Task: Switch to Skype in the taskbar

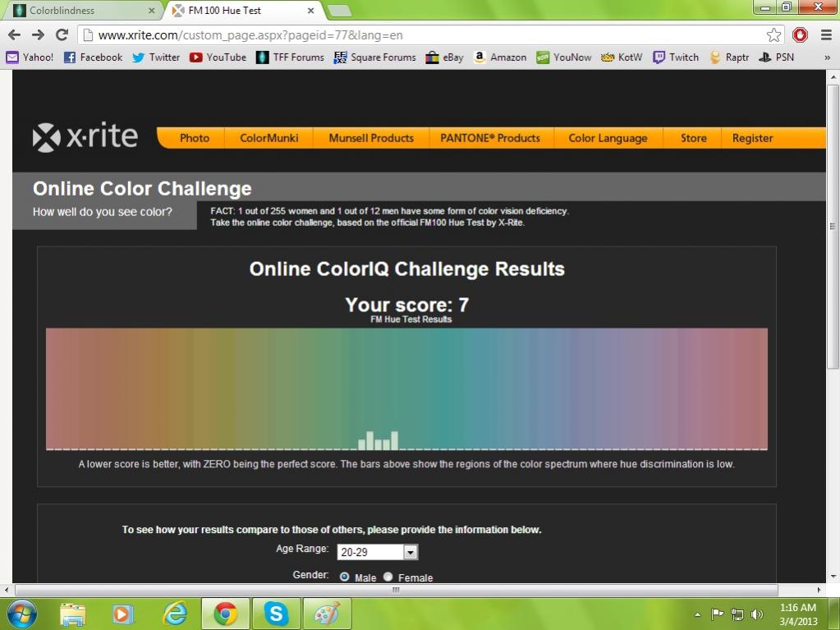Action: coord(276,614)
